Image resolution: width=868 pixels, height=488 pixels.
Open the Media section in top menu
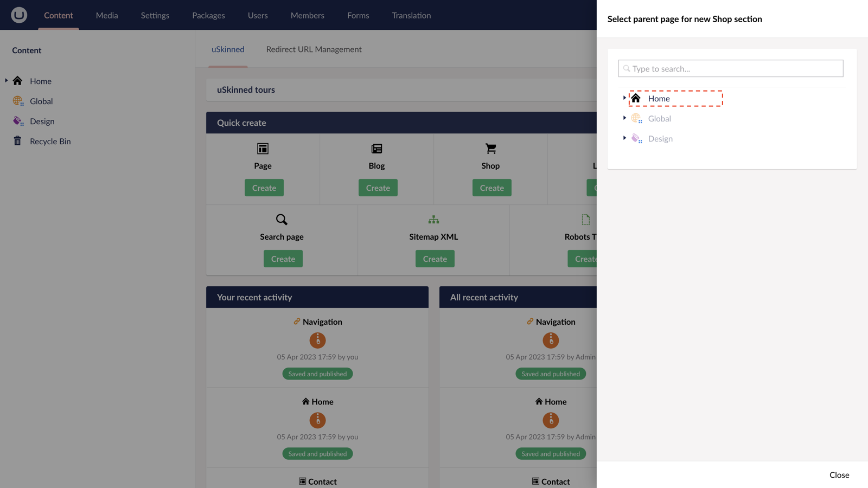pyautogui.click(x=106, y=15)
